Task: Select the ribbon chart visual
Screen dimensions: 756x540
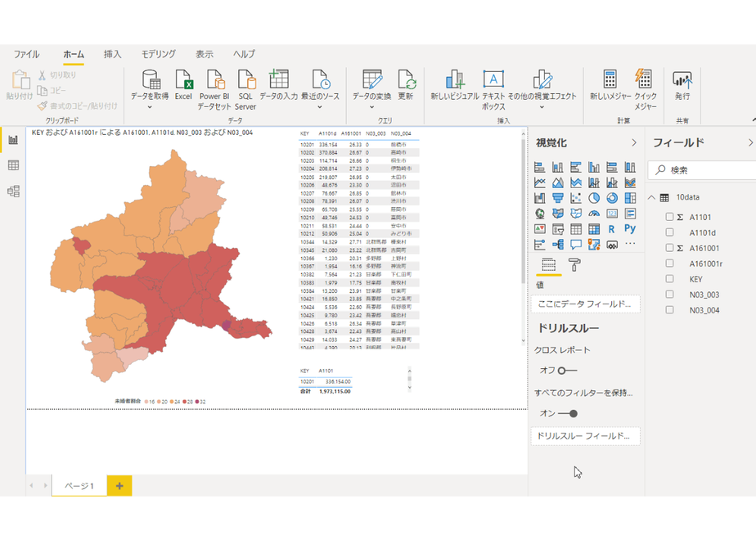Action: click(x=630, y=182)
